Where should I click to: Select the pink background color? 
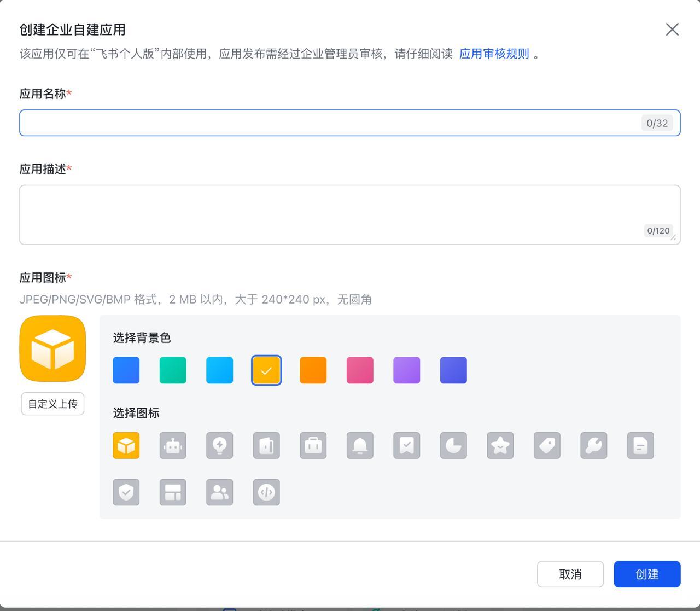[x=359, y=370]
